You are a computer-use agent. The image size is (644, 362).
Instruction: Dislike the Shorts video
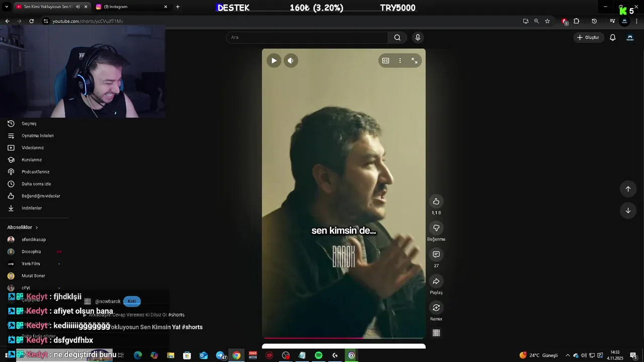(x=436, y=228)
